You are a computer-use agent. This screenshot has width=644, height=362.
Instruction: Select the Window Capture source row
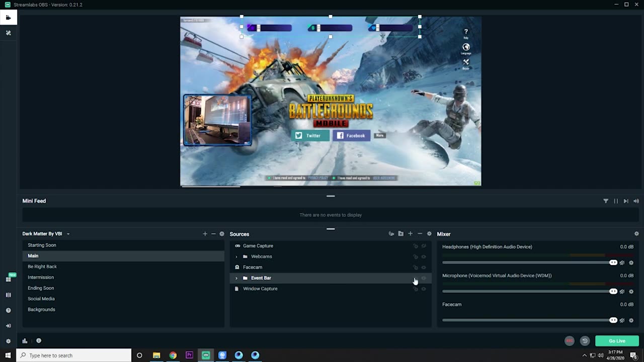331,289
